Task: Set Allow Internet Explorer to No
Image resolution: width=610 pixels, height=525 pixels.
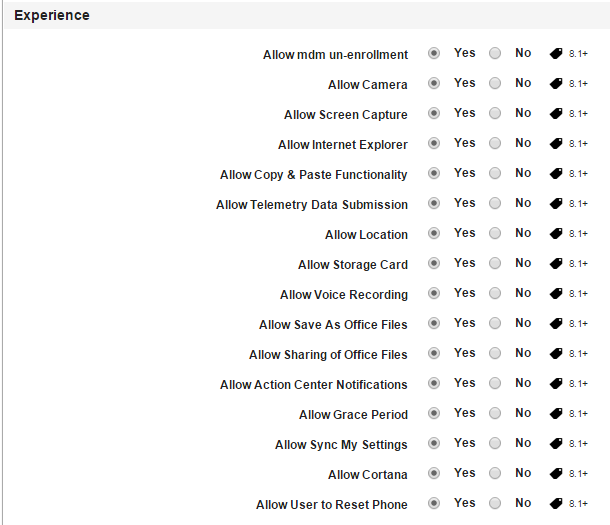Action: tap(495, 143)
